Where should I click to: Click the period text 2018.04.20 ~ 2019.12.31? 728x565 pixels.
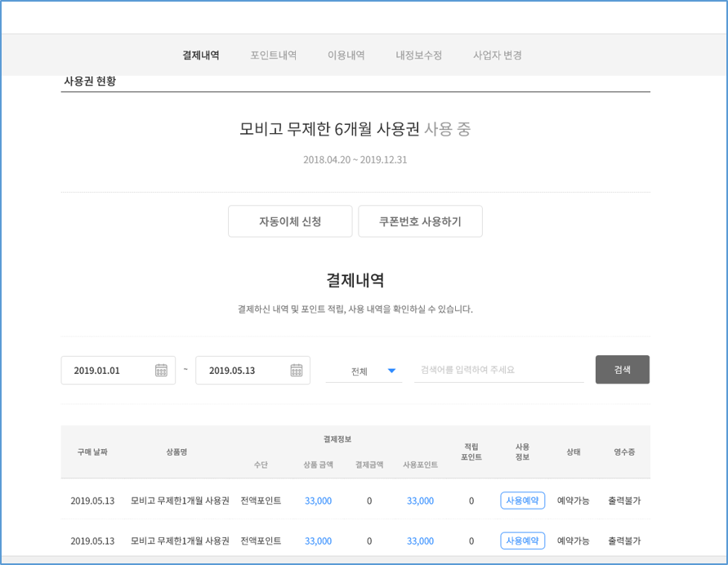(x=355, y=160)
